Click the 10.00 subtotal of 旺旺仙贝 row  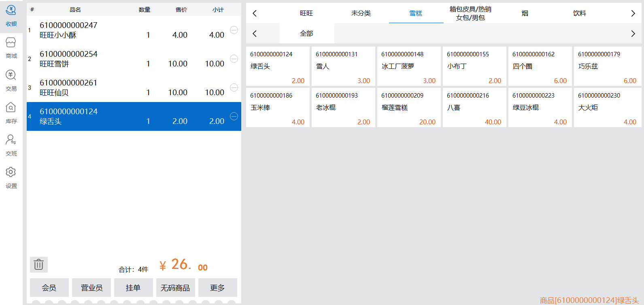point(215,92)
